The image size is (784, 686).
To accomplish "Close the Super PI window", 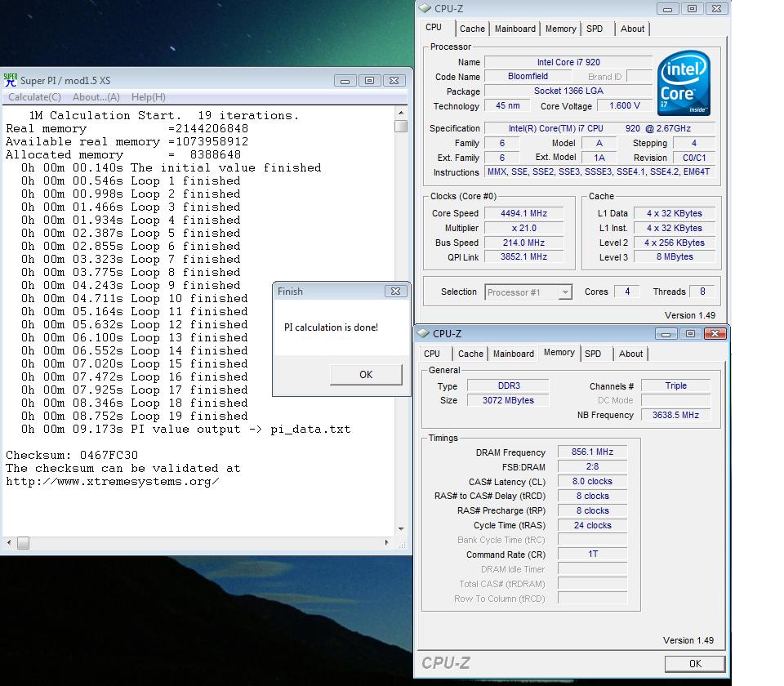I will [x=394, y=81].
